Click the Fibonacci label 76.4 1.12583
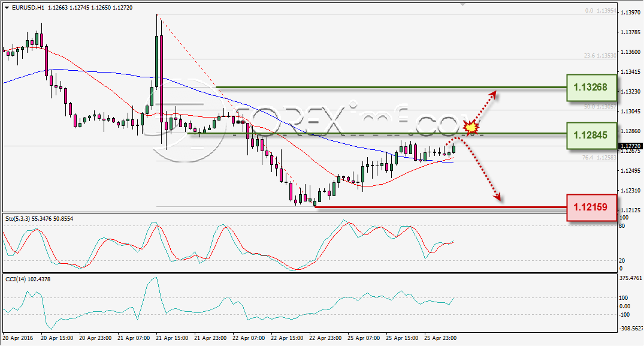 (599, 157)
